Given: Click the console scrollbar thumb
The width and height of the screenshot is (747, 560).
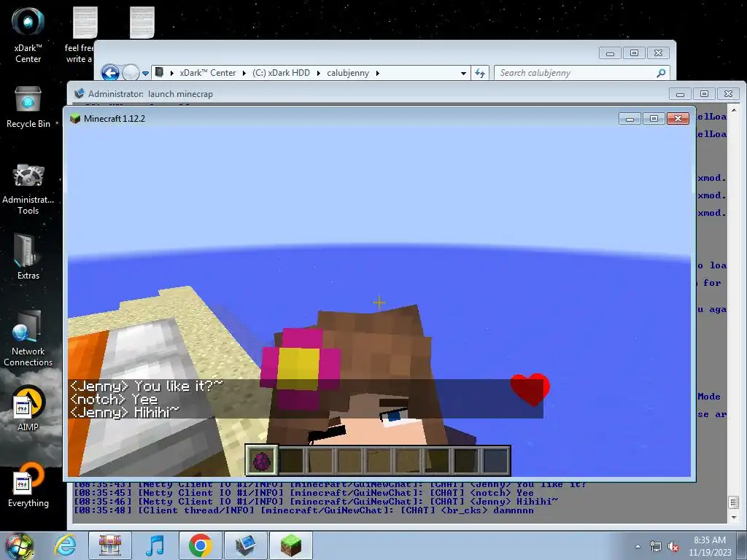Looking at the screenshot, I should (x=733, y=502).
